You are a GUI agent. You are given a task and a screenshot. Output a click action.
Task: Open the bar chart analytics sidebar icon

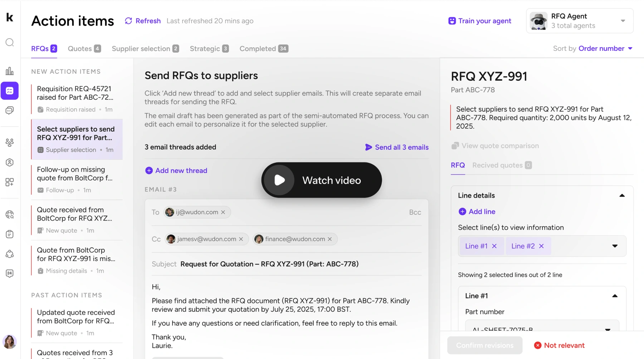(x=10, y=71)
